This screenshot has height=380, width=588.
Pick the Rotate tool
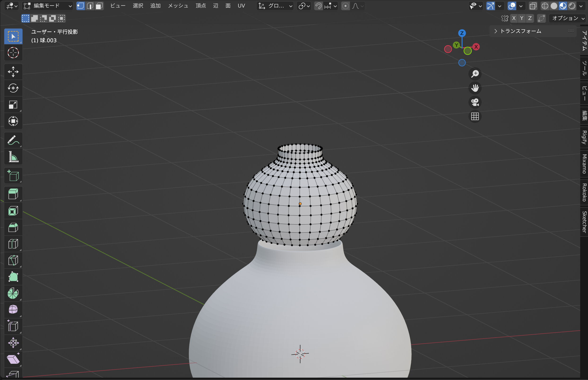13,88
